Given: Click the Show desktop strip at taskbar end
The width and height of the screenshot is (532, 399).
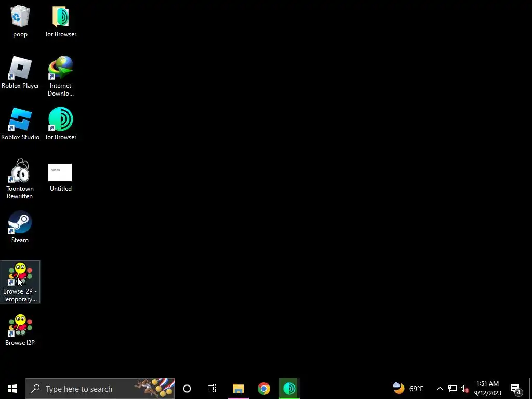Looking at the screenshot, I should 530,389.
